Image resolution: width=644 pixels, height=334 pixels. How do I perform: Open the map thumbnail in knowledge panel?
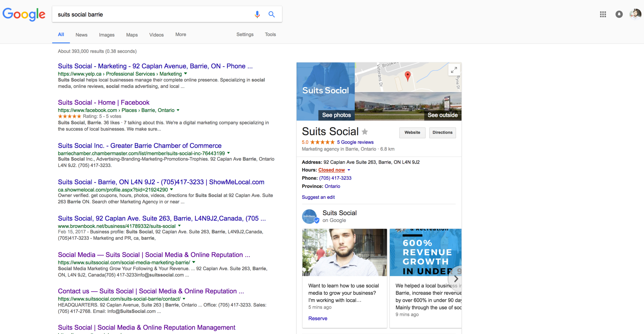coord(408,77)
